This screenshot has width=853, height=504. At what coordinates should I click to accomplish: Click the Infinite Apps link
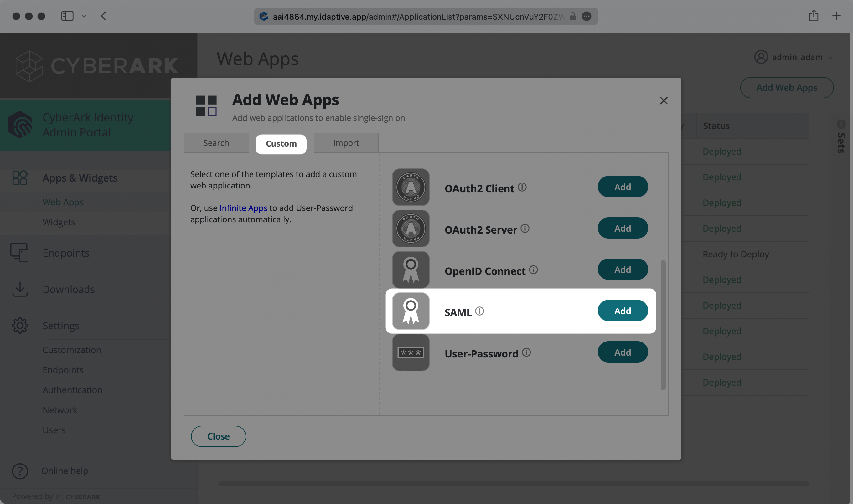[x=244, y=207]
